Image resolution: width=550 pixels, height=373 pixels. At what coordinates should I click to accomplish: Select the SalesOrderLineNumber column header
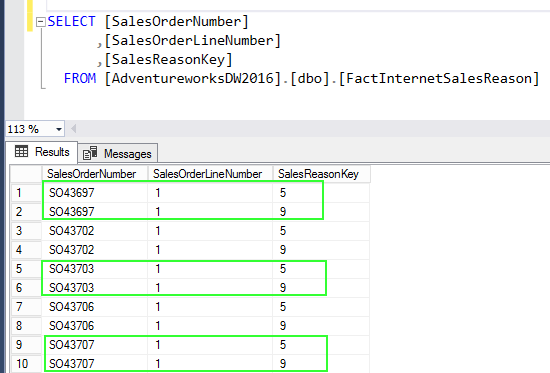click(210, 174)
